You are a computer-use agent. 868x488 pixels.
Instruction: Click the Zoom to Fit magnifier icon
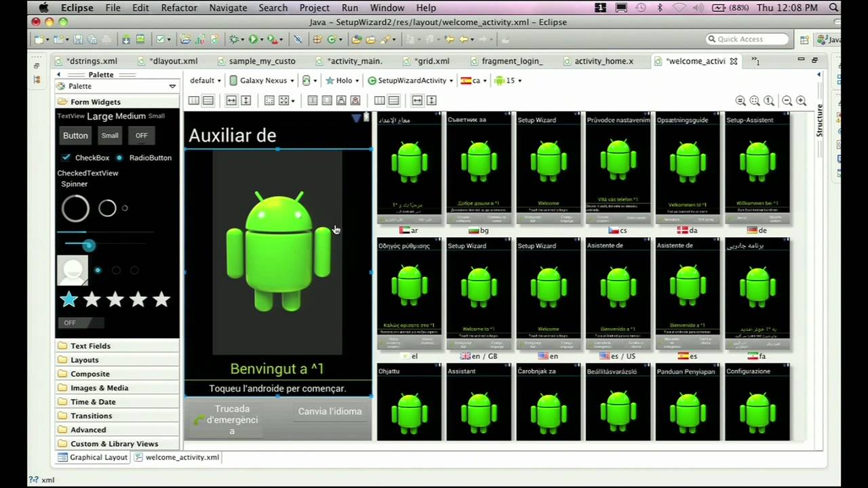[755, 101]
